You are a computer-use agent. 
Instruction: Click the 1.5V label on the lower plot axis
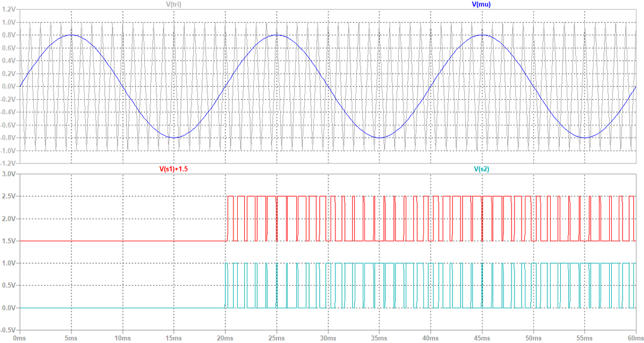coord(9,241)
